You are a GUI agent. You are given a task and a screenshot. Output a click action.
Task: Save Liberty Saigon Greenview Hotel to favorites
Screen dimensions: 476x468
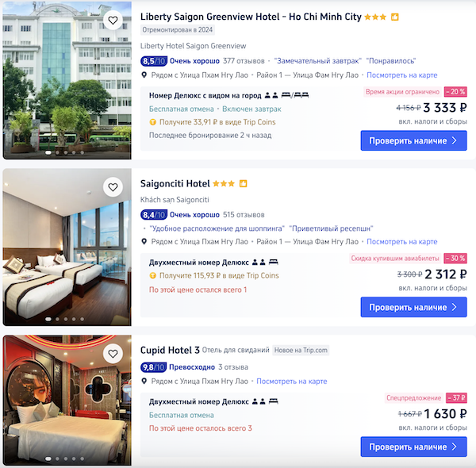tap(113, 21)
